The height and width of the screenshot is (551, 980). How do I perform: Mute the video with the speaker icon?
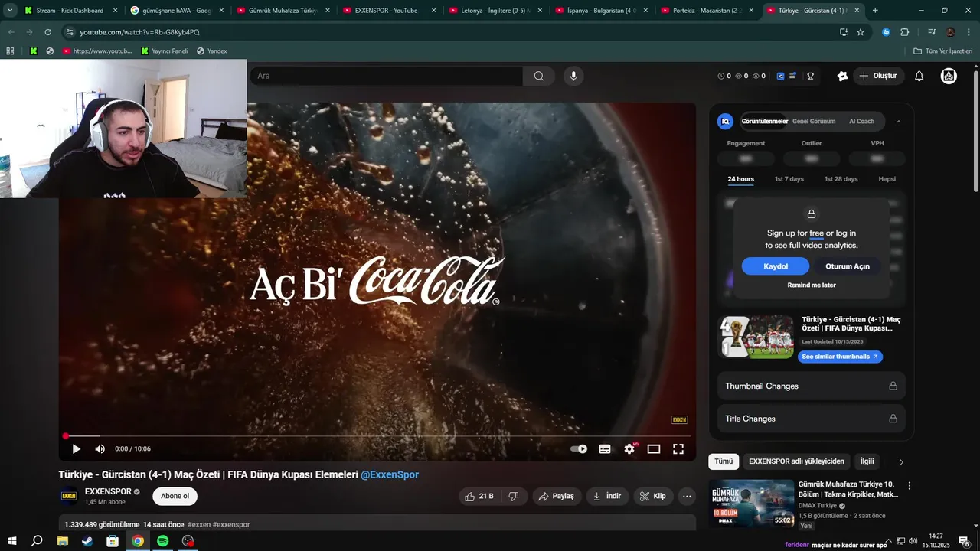[x=100, y=449]
